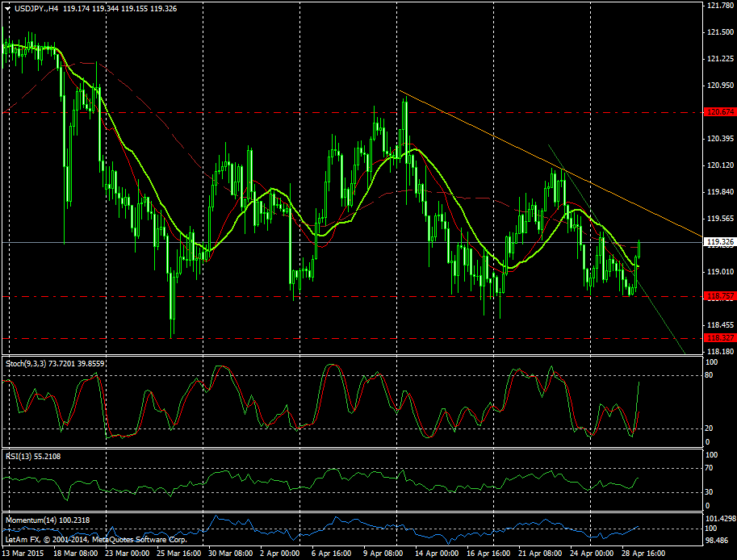Click the 118.180 price on the scale
Screen dimensions: 737x560
pyautogui.click(x=719, y=352)
